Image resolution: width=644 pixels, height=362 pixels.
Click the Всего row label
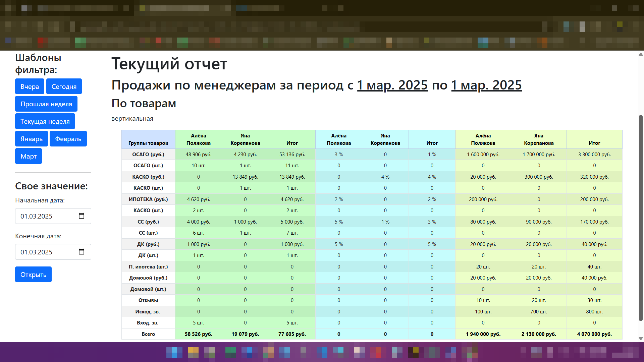pyautogui.click(x=148, y=334)
